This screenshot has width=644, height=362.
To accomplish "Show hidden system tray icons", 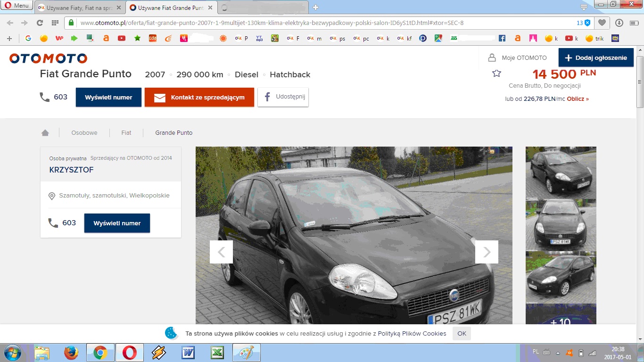I will pyautogui.click(x=558, y=353).
